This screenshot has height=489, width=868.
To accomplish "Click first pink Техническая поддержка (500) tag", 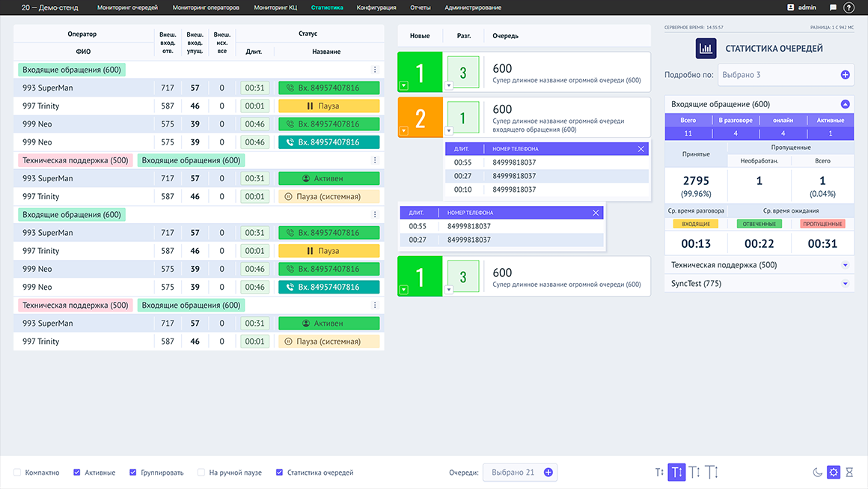I will (x=76, y=160).
